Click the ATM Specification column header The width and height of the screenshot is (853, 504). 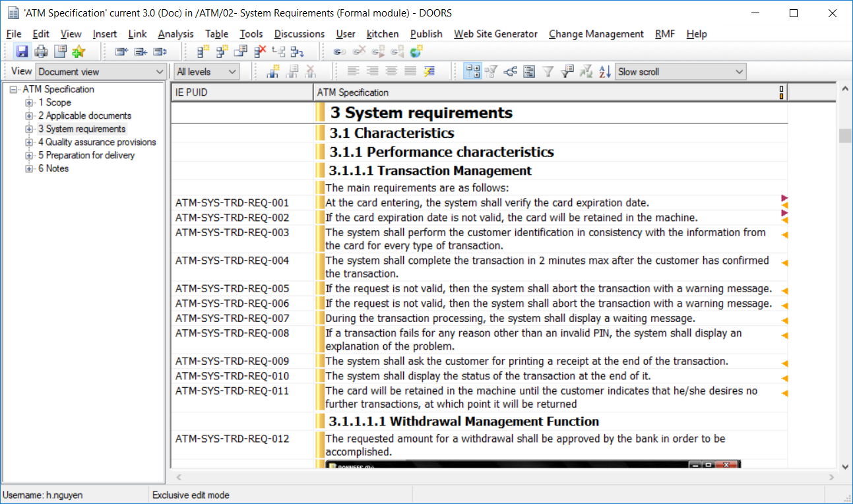click(x=551, y=92)
